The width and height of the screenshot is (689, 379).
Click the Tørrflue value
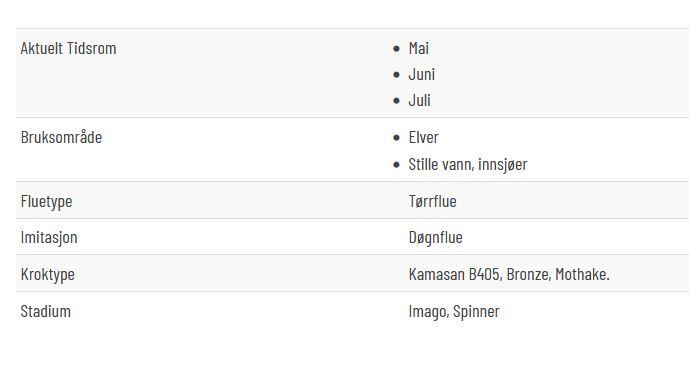432,201
